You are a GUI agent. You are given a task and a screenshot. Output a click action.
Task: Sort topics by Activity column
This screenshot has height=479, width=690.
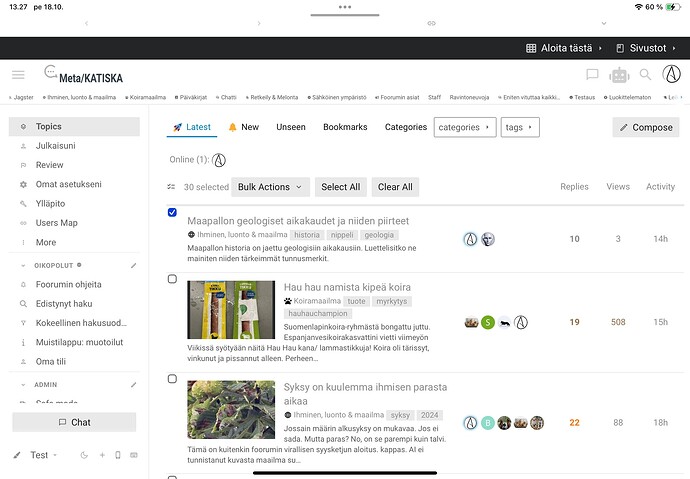(x=660, y=186)
